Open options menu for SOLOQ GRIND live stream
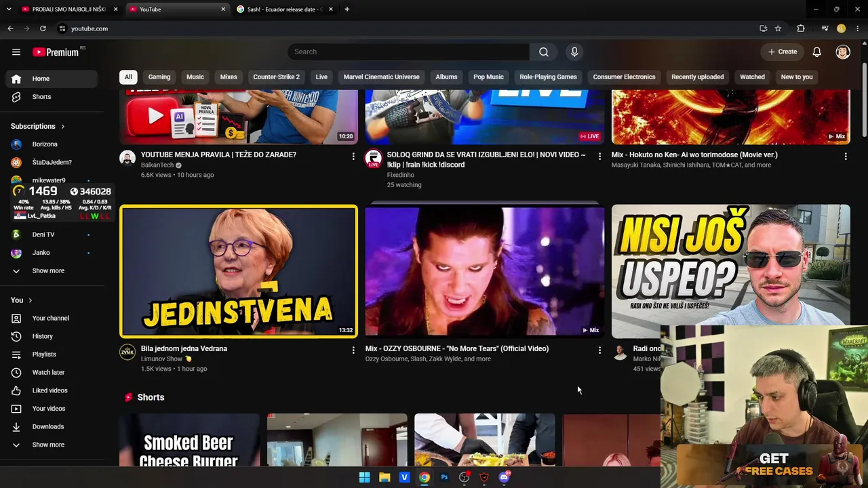868x488 pixels. point(599,157)
